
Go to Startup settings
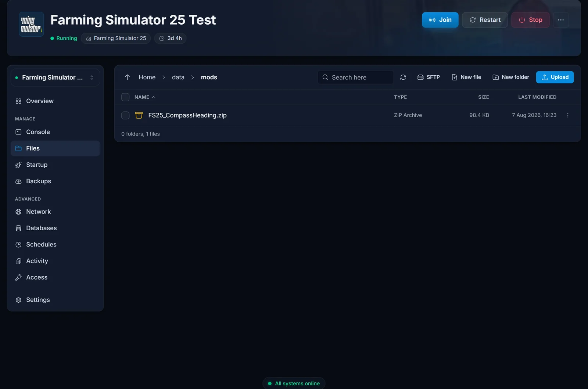pos(55,165)
